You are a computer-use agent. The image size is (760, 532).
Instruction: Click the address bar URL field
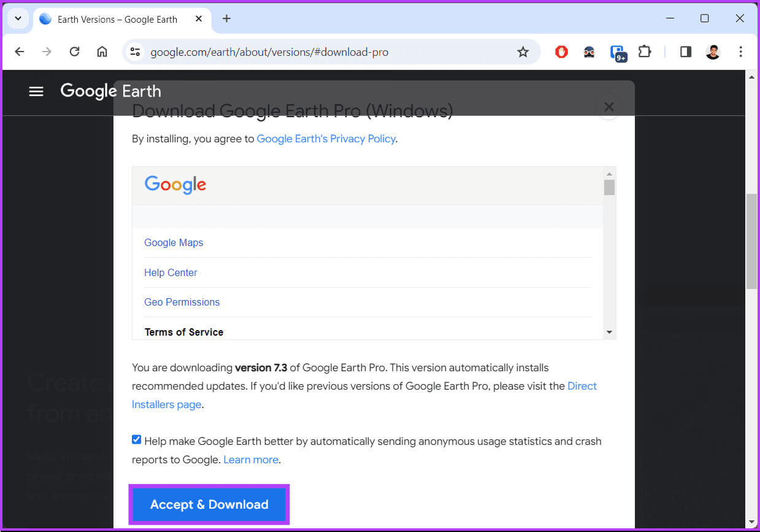330,52
